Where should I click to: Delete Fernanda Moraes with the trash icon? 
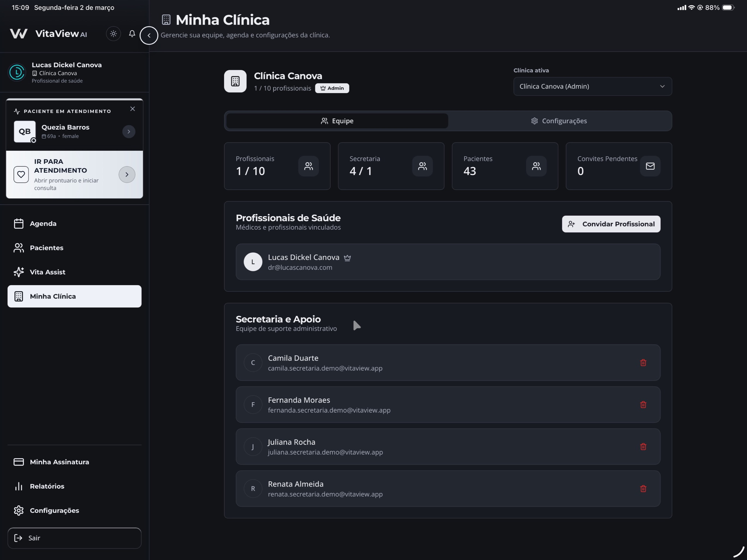pos(643,405)
